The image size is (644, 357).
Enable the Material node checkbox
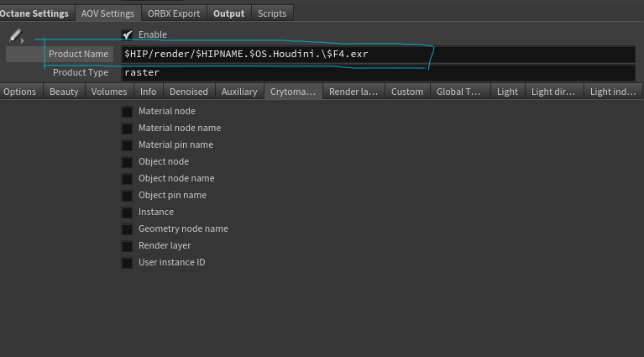click(128, 112)
